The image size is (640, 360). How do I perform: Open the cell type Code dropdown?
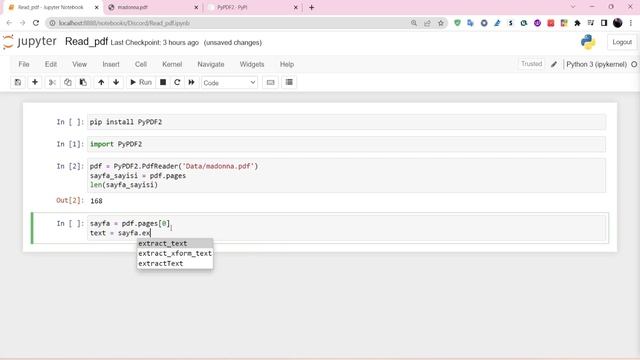pyautogui.click(x=229, y=83)
